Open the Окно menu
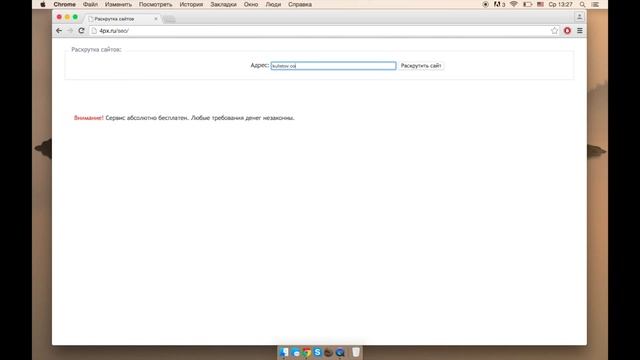Image resolution: width=640 pixels, height=360 pixels. click(251, 4)
